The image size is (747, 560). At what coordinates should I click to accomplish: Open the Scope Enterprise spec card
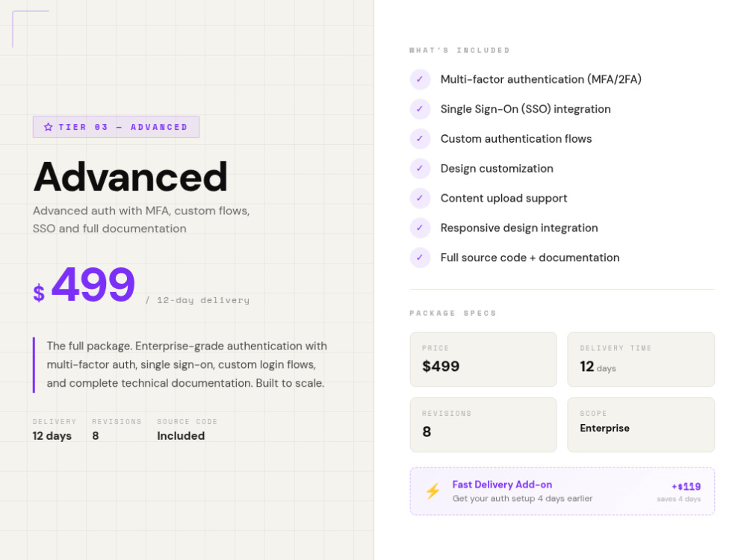click(641, 425)
